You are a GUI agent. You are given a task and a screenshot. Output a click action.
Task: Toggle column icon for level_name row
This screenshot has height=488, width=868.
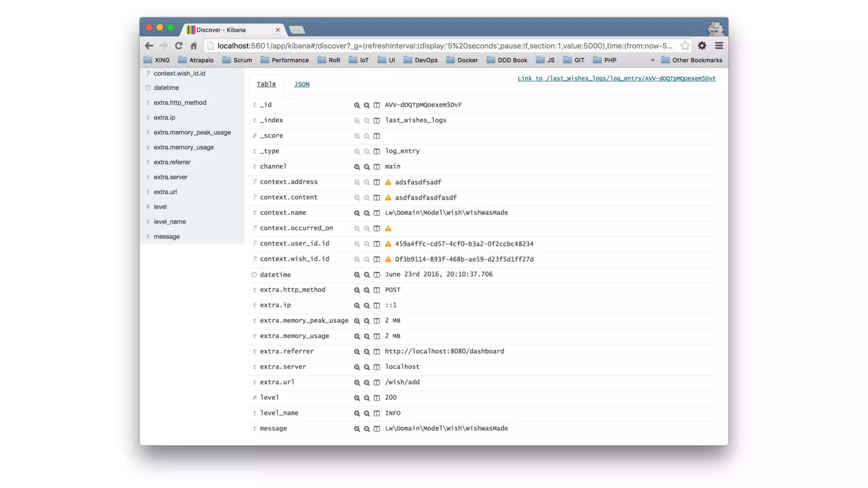click(x=376, y=413)
